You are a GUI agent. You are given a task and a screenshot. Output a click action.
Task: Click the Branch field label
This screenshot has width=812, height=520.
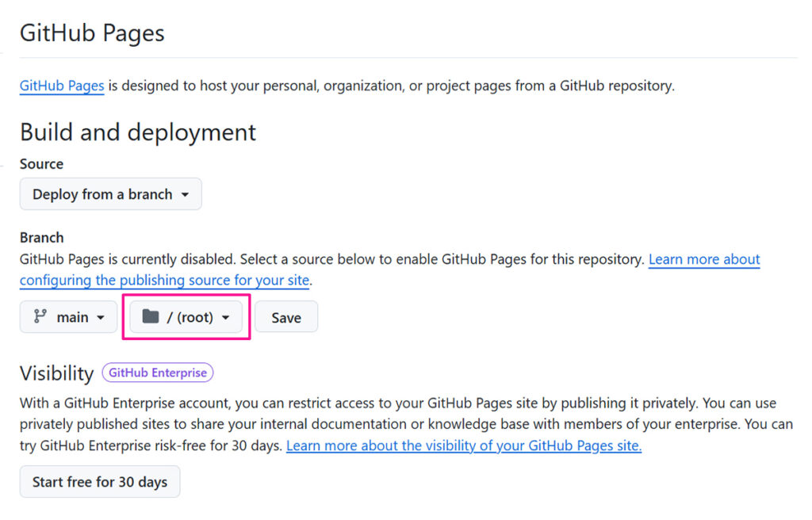[41, 237]
